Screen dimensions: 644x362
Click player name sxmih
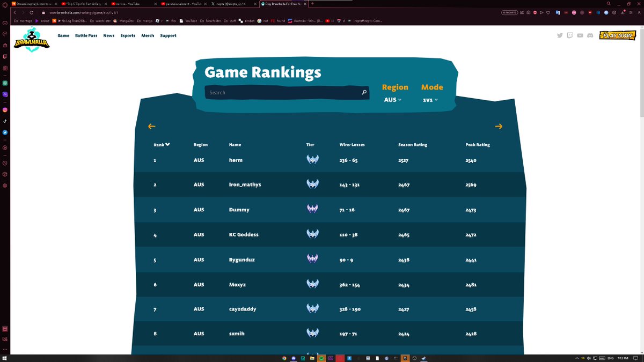(237, 334)
